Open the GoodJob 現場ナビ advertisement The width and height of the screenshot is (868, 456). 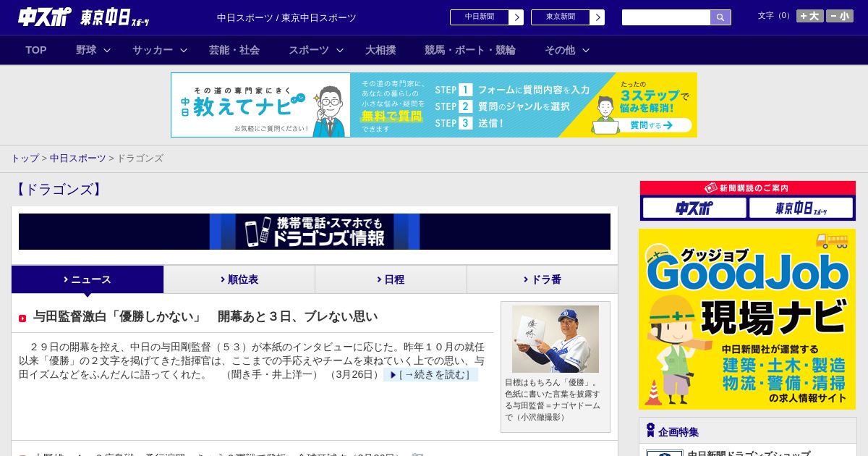(x=747, y=319)
